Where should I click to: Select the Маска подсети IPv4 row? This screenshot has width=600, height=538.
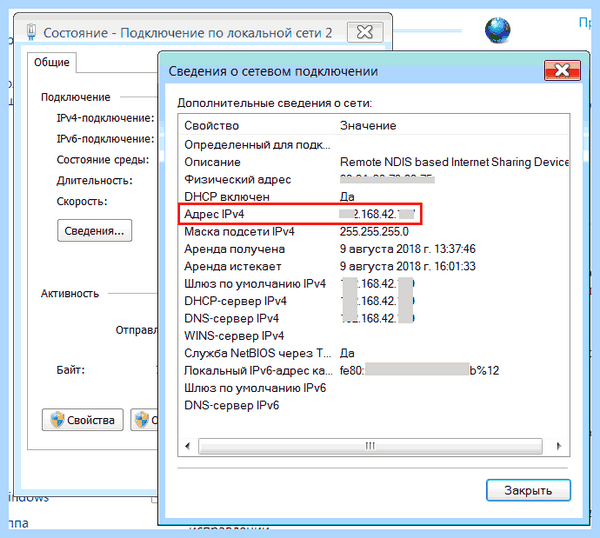373,232
